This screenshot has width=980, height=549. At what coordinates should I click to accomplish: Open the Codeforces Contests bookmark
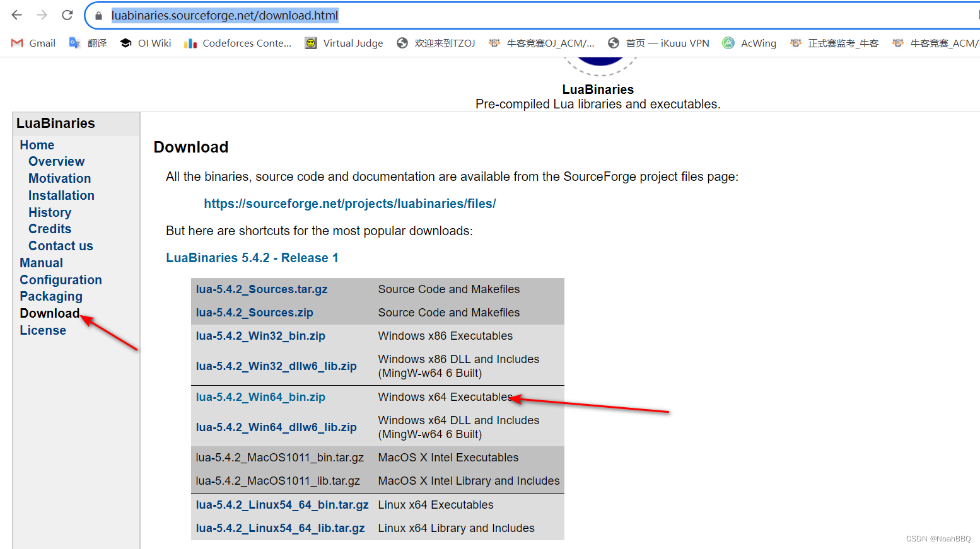238,43
